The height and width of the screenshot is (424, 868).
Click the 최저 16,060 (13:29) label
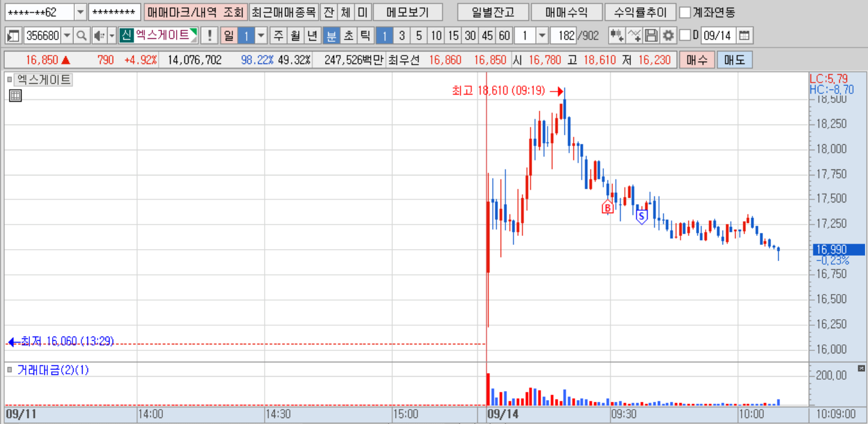(67, 341)
